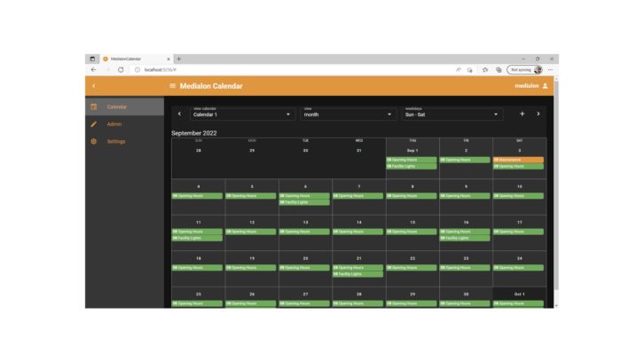Image resolution: width=644 pixels, height=362 pixels.
Task: Go back with the browser back arrow
Action: [x=94, y=70]
